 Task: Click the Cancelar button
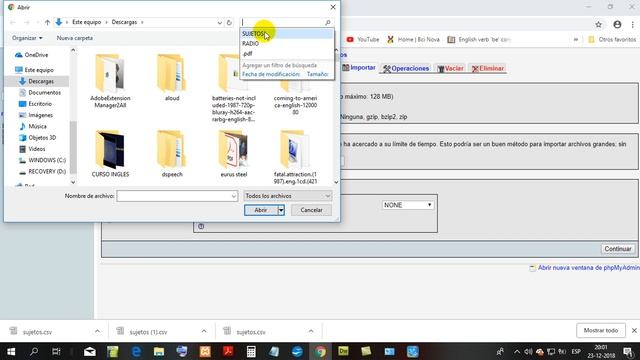(x=311, y=210)
